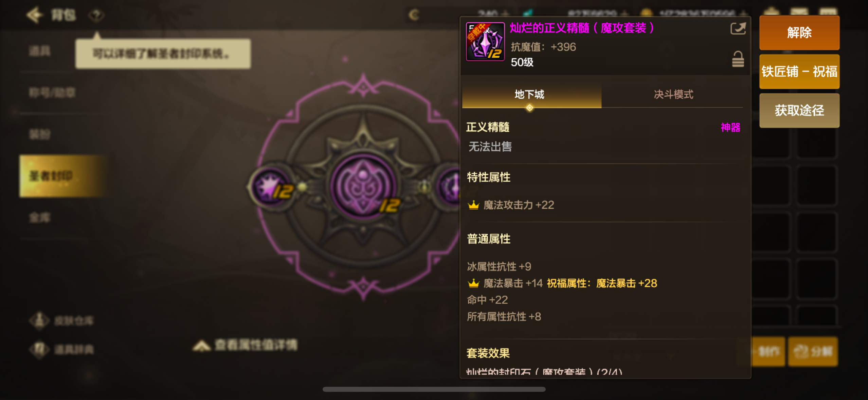Tap the back arrow beside 背包
The height and width of the screenshot is (400, 868).
point(35,15)
